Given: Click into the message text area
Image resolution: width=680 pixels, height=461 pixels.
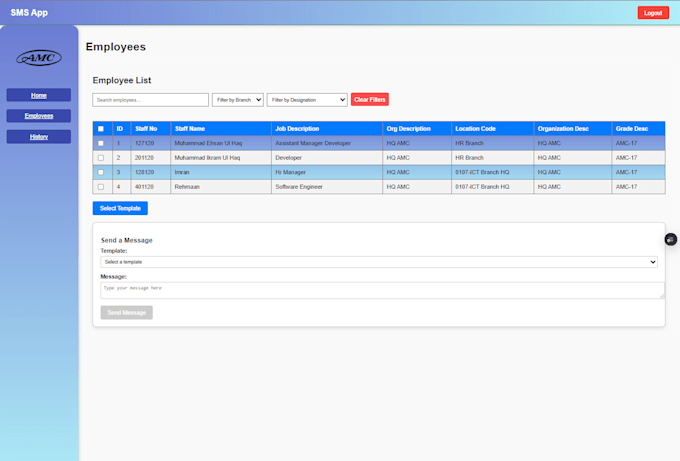Looking at the screenshot, I should tap(382, 290).
